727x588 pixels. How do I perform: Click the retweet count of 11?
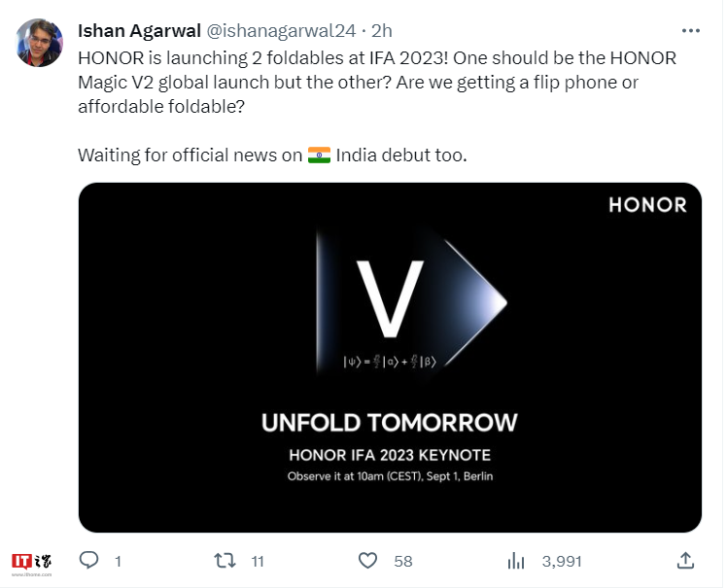[x=258, y=562]
